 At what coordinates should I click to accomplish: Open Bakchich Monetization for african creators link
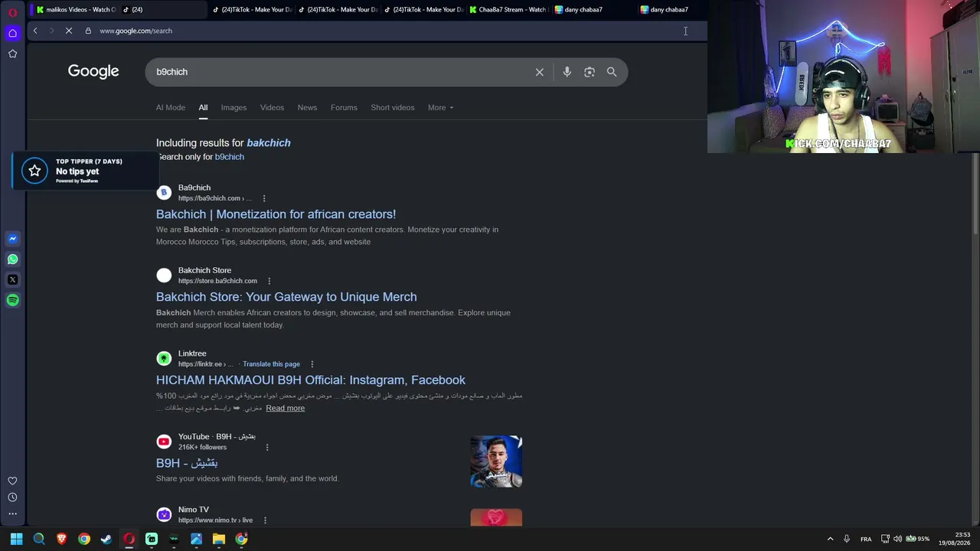pos(276,214)
